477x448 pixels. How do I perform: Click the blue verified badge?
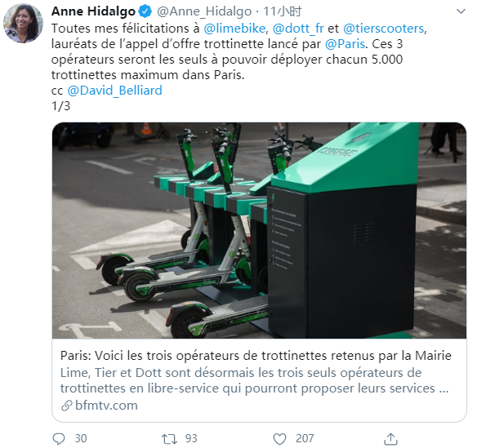point(145,11)
